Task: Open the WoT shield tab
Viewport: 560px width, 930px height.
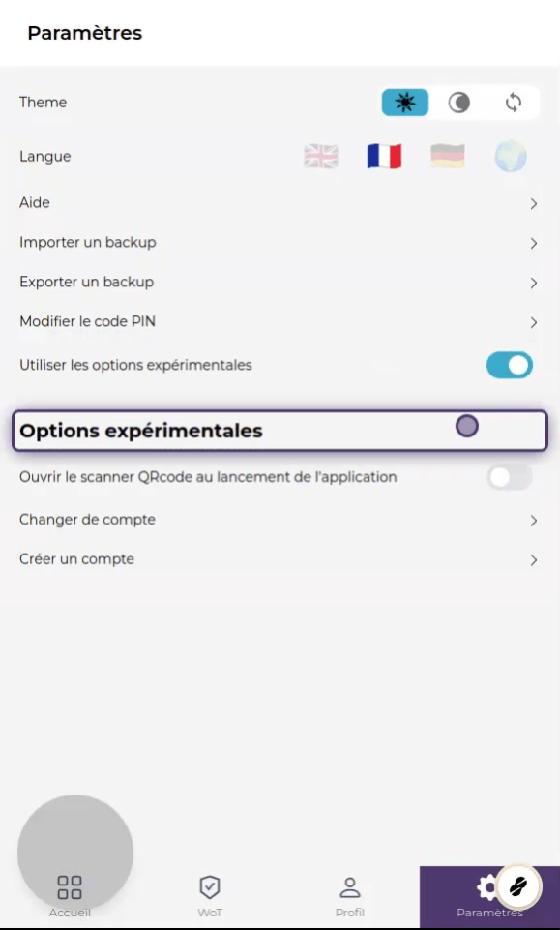Action: [210, 895]
